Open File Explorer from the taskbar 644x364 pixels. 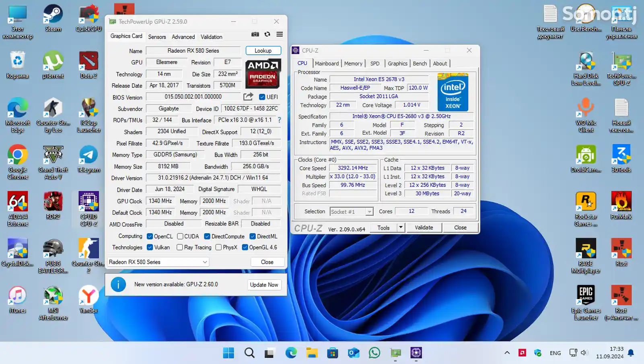[312, 353]
